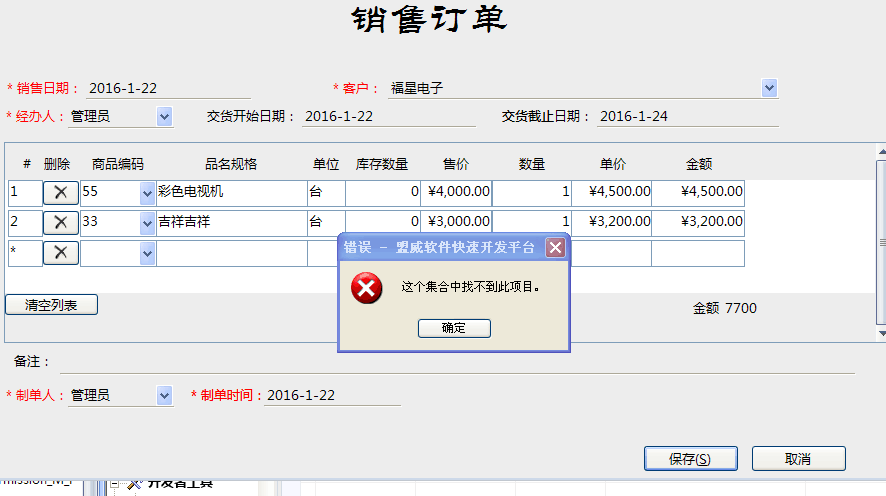Click the delete X icon in the new row
The image size is (886, 496).
pyautogui.click(x=60, y=253)
